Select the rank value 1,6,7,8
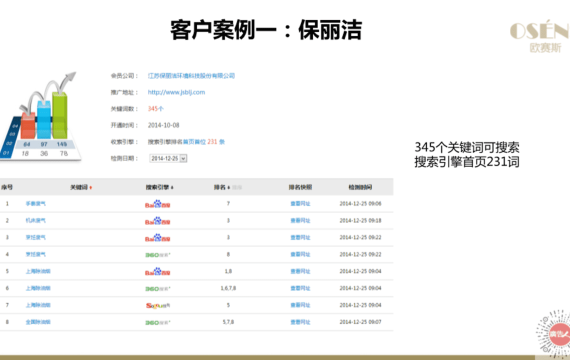This screenshot has width=570, height=360. (228, 288)
